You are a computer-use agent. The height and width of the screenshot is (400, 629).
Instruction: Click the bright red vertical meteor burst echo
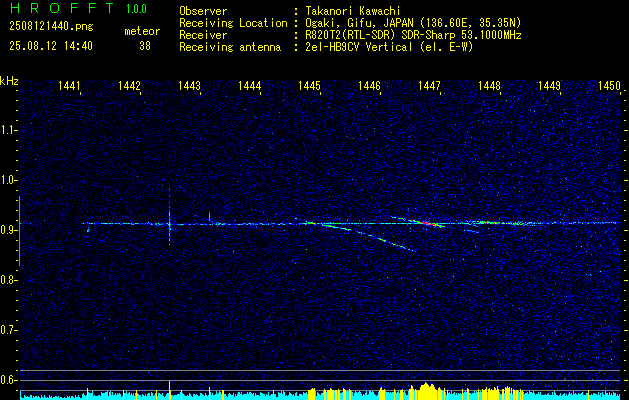(169, 224)
